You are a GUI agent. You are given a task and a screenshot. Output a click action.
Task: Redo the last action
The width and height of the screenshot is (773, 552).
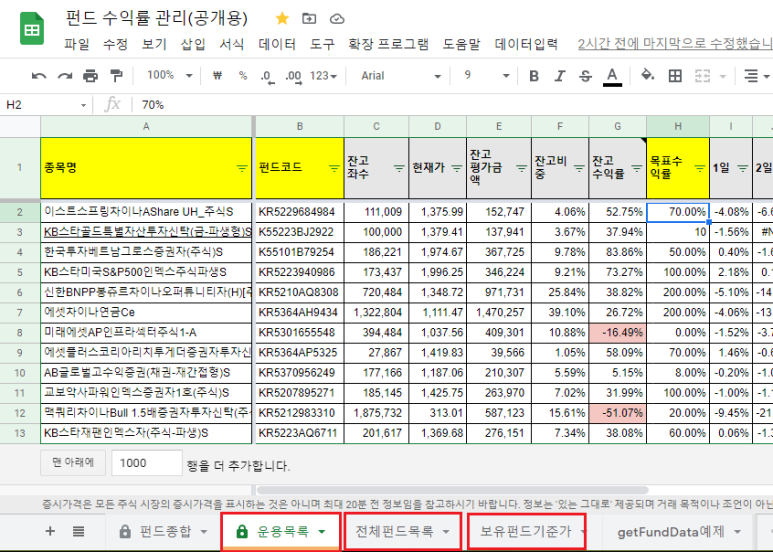click(x=65, y=76)
